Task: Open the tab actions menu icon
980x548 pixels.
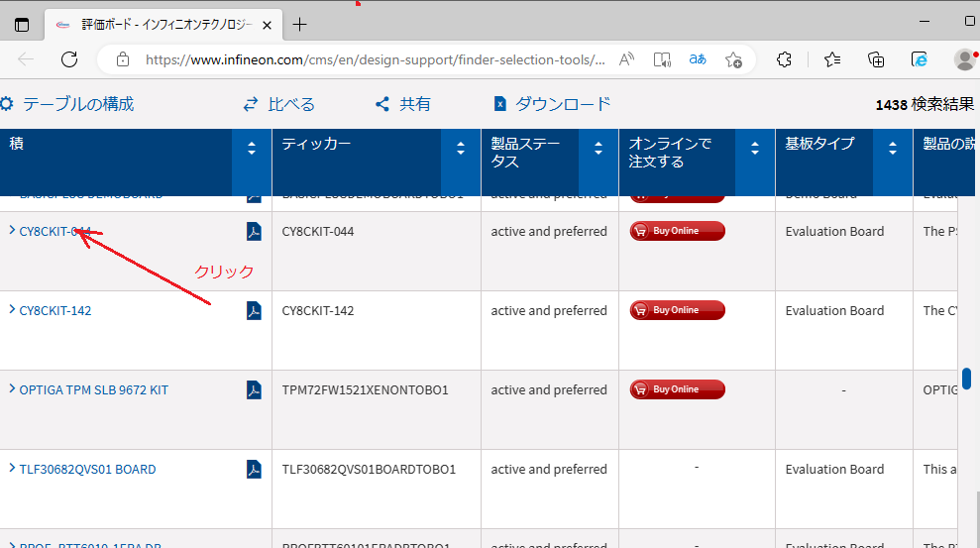Action: pyautogui.click(x=21, y=25)
